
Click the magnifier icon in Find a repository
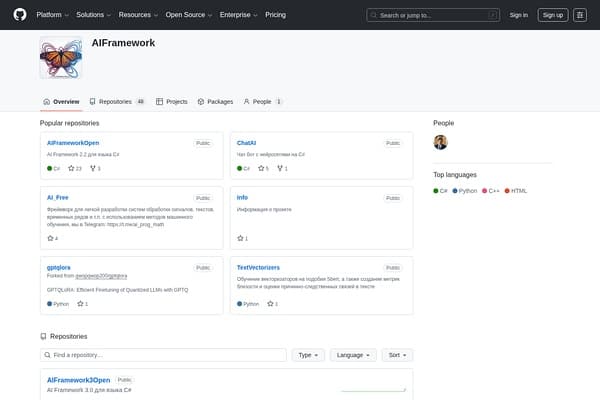point(47,355)
